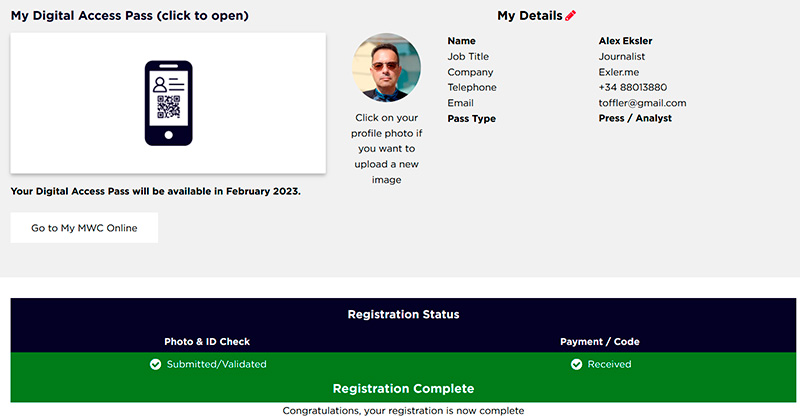The height and width of the screenshot is (419, 800).
Task: Select the Photo & ID Check column label
Action: pos(207,342)
